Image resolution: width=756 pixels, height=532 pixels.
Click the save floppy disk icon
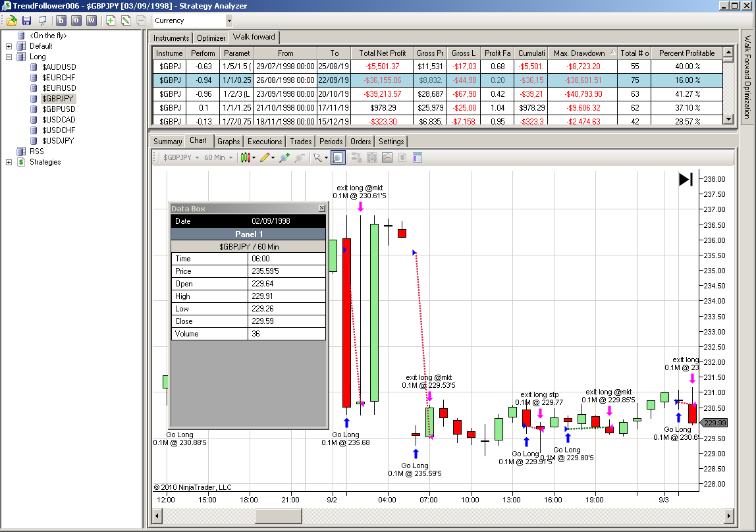pos(26,20)
